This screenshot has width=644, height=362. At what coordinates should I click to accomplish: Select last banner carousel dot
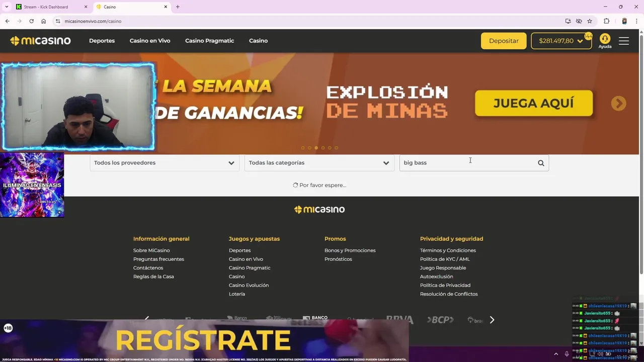[x=337, y=148]
